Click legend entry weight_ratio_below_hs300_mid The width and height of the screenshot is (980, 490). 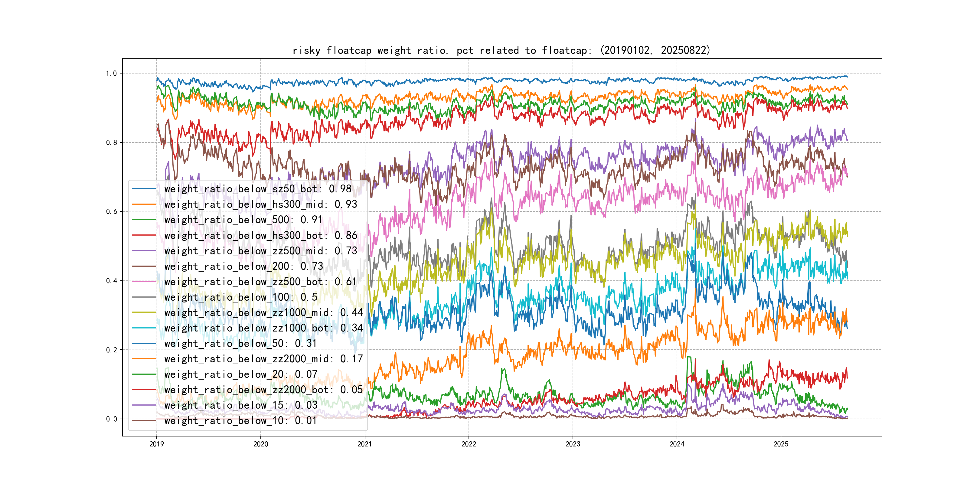point(260,204)
